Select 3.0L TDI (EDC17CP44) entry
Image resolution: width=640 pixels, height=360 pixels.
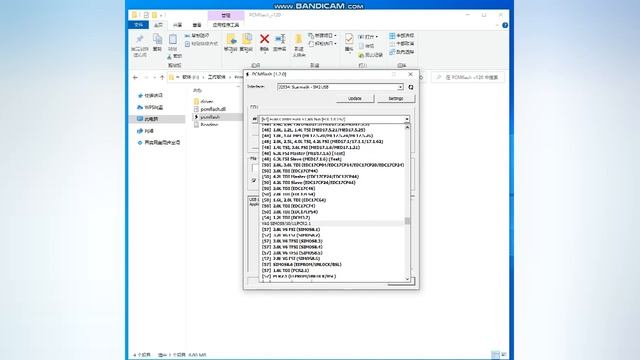point(290,171)
